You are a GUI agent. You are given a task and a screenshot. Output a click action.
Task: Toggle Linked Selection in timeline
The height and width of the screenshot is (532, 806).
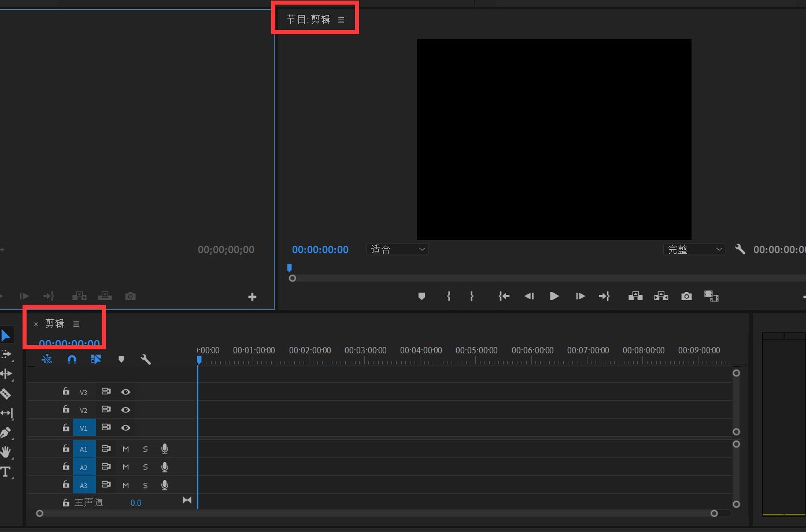click(x=96, y=359)
